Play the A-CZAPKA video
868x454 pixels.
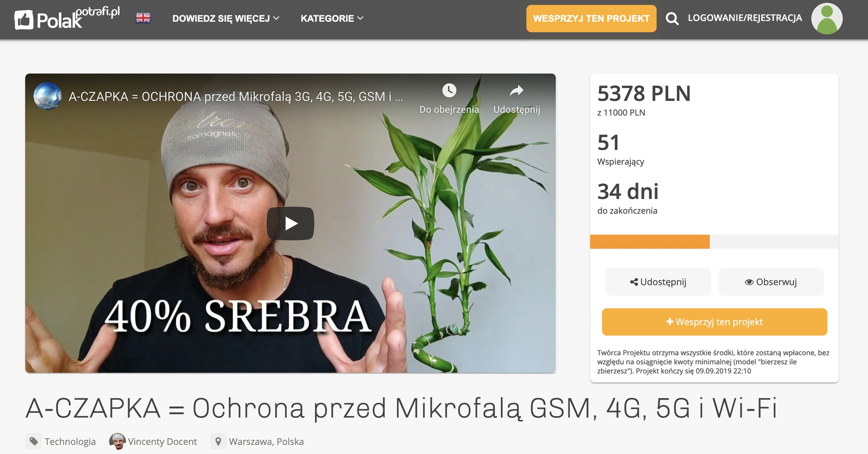coord(290,223)
